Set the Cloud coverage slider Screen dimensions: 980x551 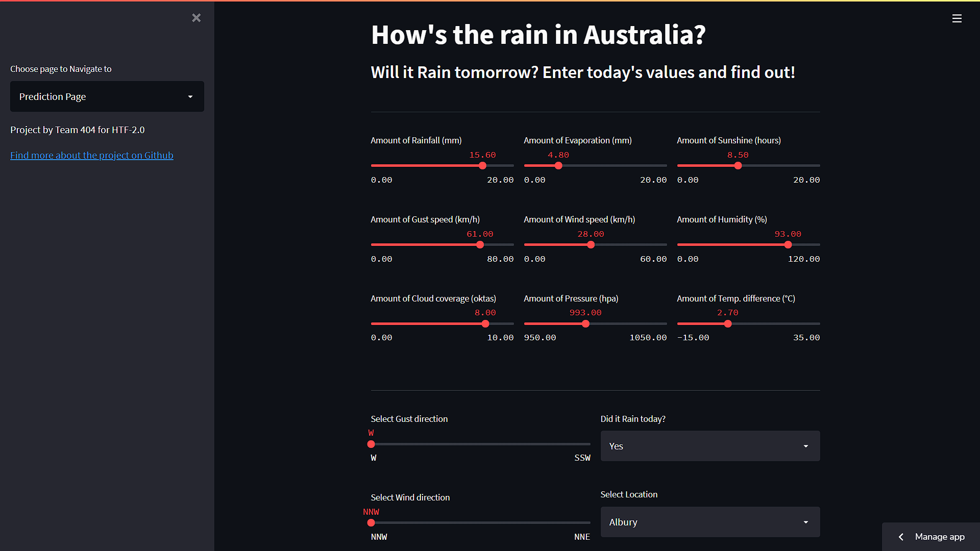click(x=485, y=323)
